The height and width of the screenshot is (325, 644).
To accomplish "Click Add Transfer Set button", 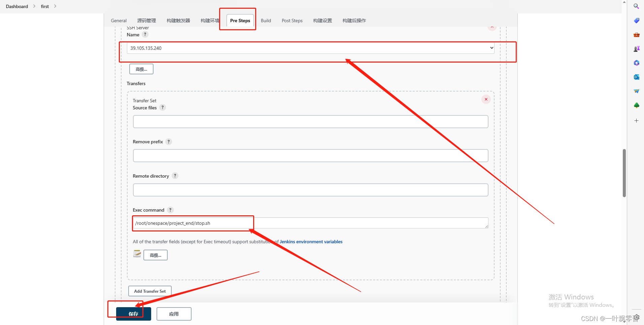I will [x=150, y=291].
